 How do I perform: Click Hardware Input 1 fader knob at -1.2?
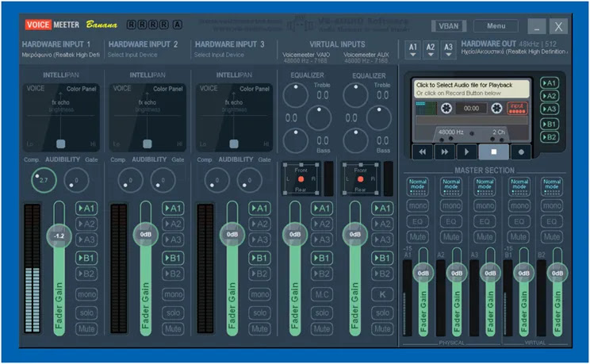coord(59,236)
